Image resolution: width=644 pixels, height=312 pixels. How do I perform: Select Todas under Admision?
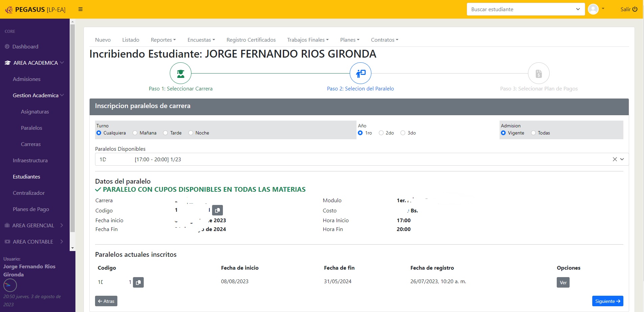pyautogui.click(x=533, y=133)
